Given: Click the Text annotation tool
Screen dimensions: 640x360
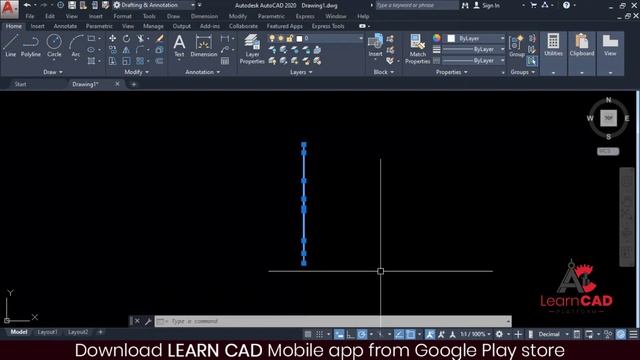Looking at the screenshot, I should 179,45.
